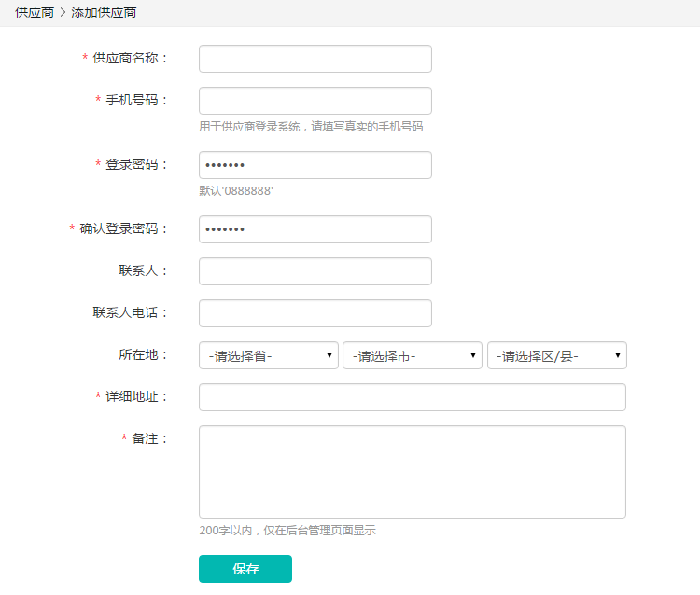Click the 详细地址 address input field
The width and height of the screenshot is (700, 595).
tap(412, 397)
